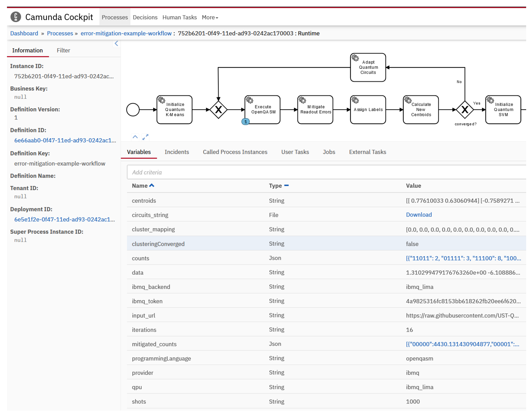
Task: Open the counts Json value link
Action: pos(463,258)
